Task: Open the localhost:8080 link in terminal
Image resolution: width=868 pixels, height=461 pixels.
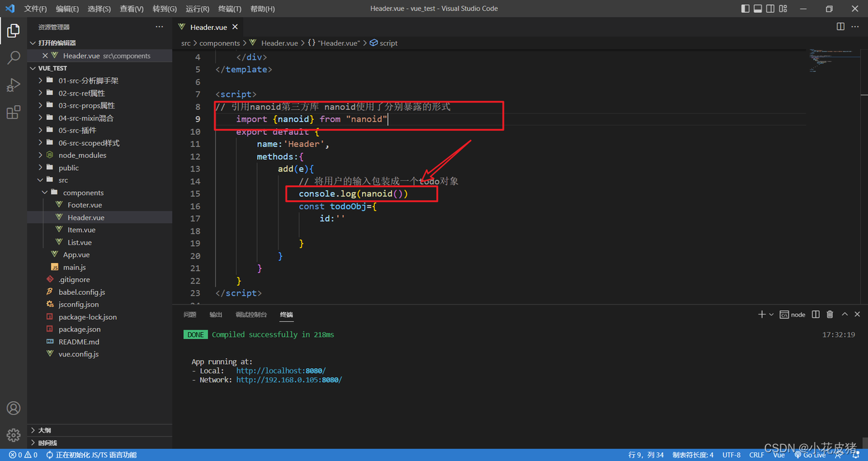Action: click(281, 371)
